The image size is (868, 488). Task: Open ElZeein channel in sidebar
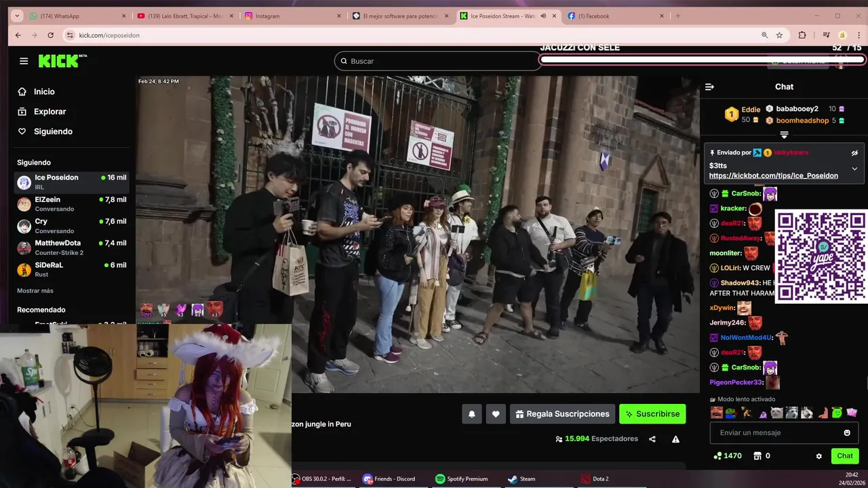[x=72, y=204]
